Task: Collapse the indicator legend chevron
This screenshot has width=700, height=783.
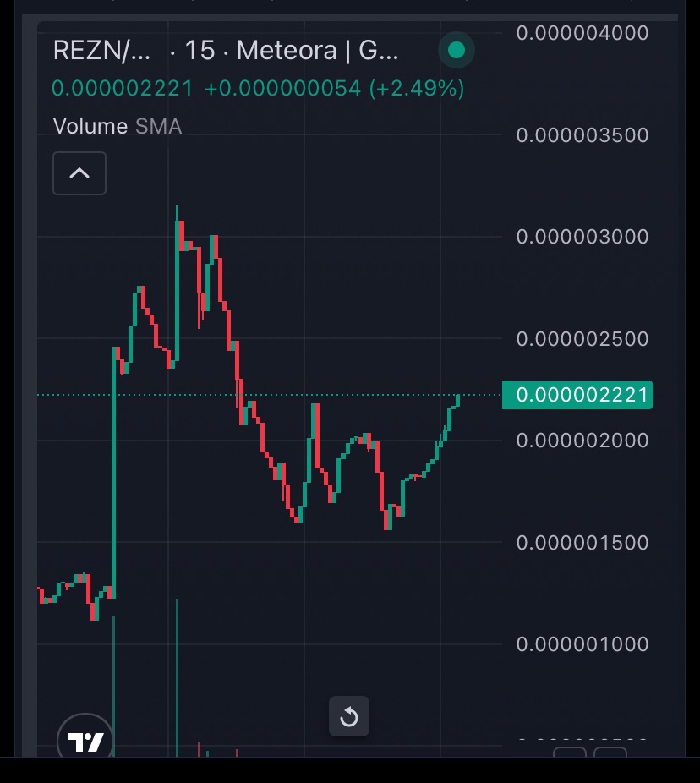Action: click(79, 173)
